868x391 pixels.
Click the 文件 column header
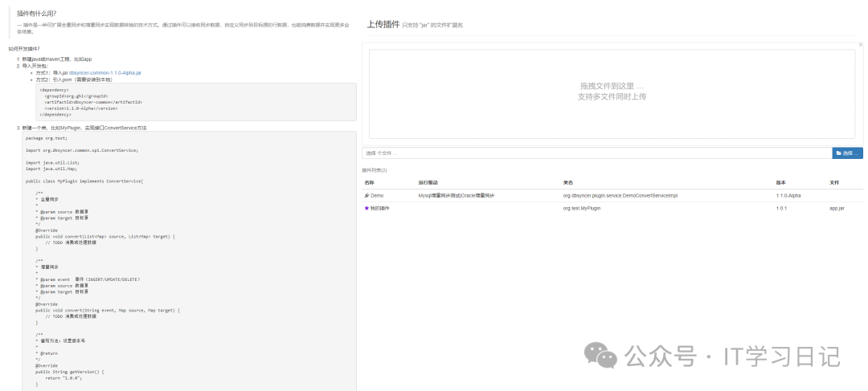(x=834, y=182)
